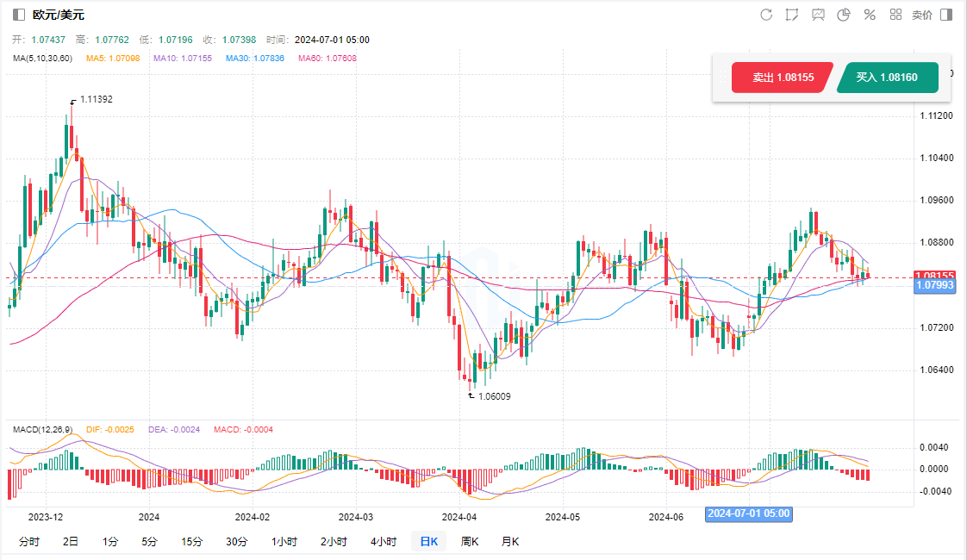
Task: Select the drawing tools icon
Action: tap(792, 15)
